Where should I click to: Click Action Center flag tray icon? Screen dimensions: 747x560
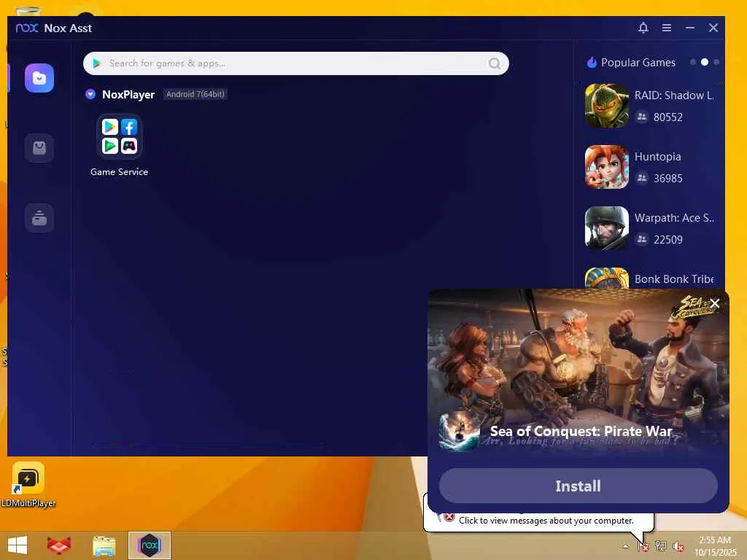(x=643, y=546)
